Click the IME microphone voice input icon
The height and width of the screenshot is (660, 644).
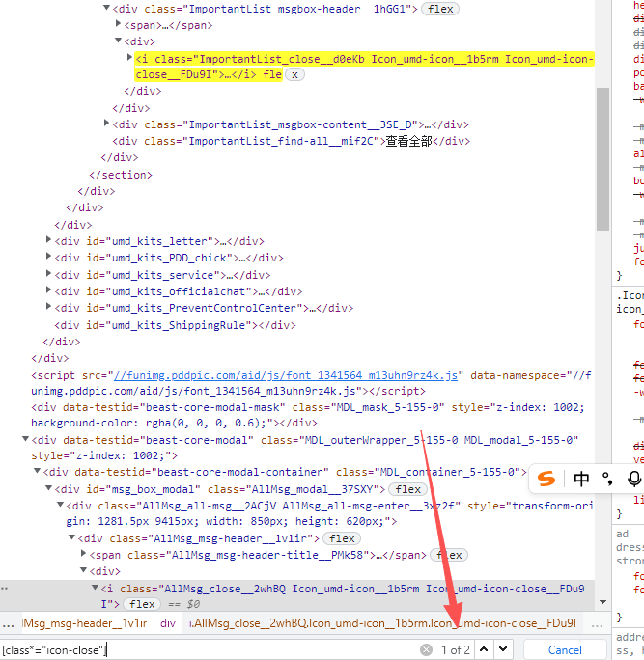tap(634, 479)
